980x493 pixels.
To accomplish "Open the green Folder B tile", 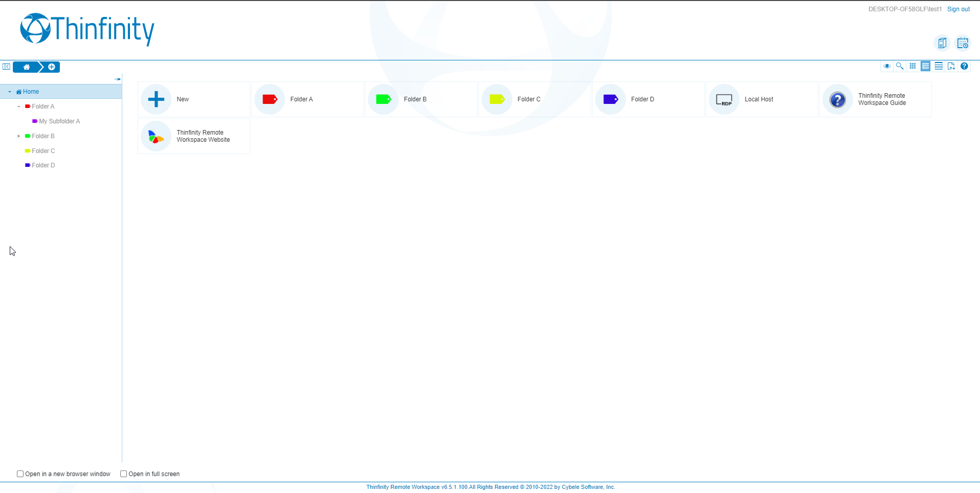I will tap(421, 99).
